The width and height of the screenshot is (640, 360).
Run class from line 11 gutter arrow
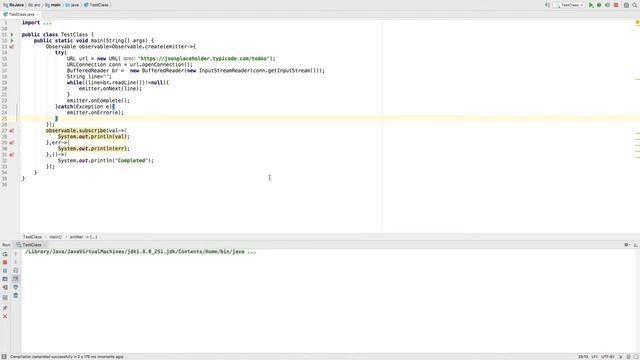(12, 35)
